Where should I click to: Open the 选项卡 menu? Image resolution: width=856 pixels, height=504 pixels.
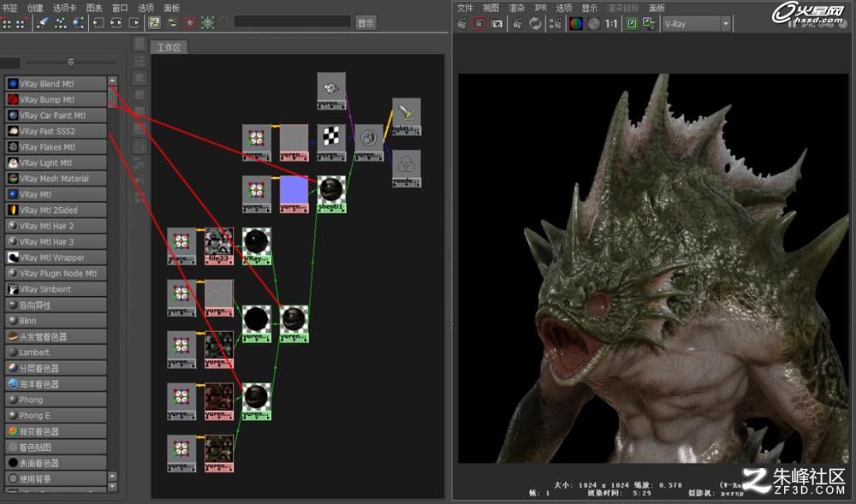click(x=64, y=8)
